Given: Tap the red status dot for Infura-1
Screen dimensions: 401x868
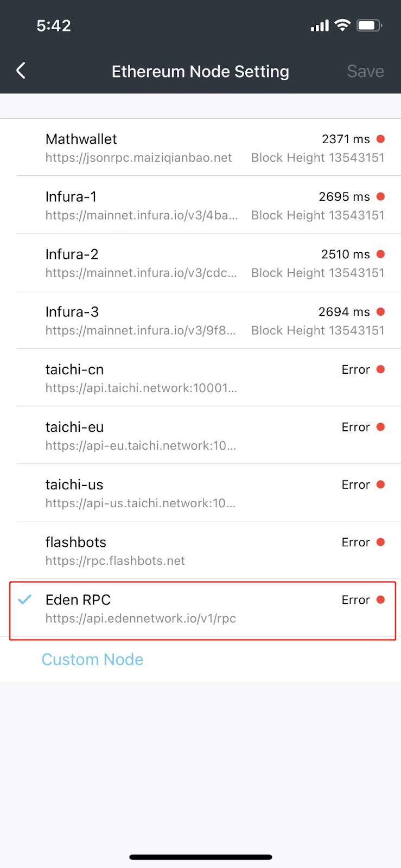Looking at the screenshot, I should tap(380, 196).
